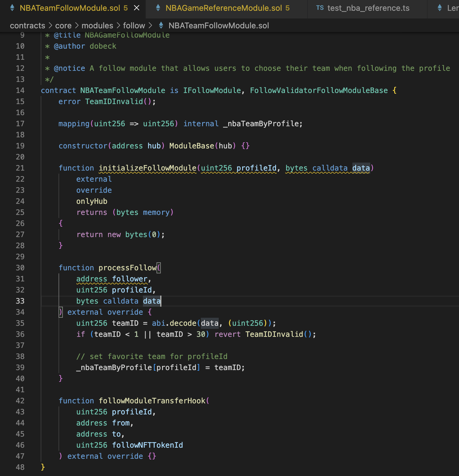
Task: Click '_nbaTeamByProfile' in the mapping declaration on line 17
Action: pyautogui.click(x=261, y=124)
